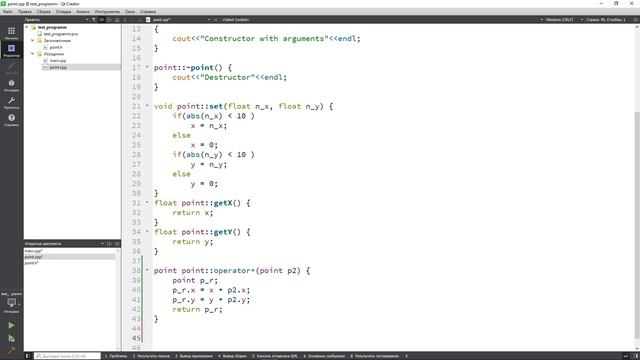Open the Search Results output pane
The image size is (640, 360).
(151, 356)
